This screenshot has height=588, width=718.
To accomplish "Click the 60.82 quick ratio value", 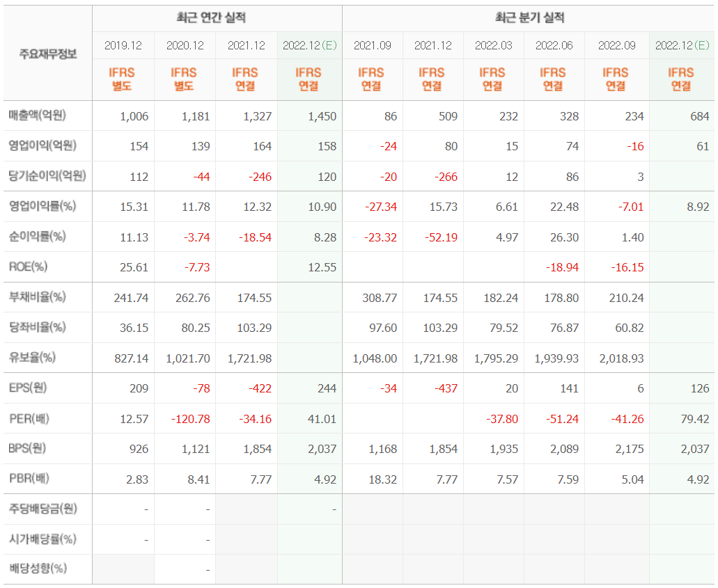I will (630, 328).
